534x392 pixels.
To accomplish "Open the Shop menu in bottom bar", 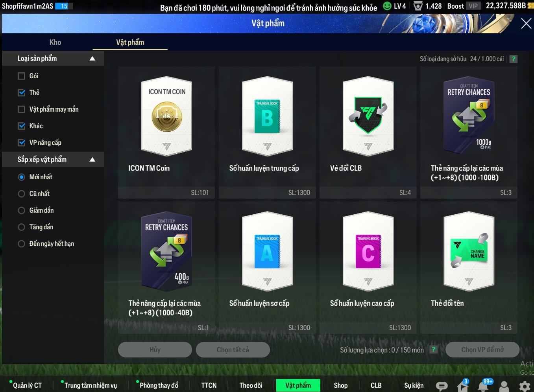I will (x=340, y=385).
